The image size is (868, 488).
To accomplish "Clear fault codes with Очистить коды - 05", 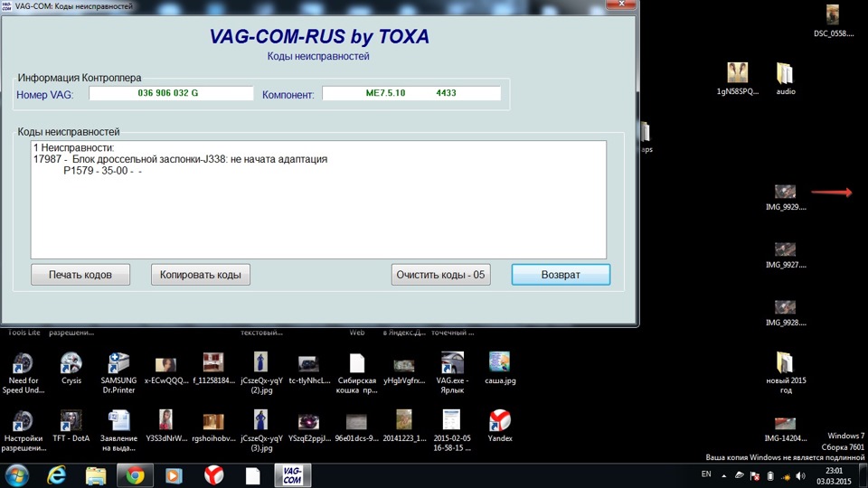I will (440, 275).
